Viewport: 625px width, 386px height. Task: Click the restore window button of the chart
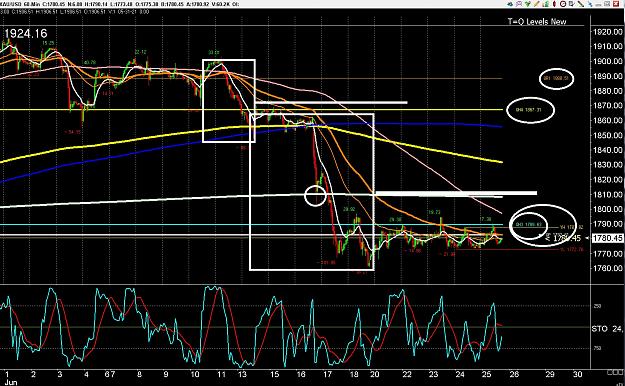coord(608,4)
